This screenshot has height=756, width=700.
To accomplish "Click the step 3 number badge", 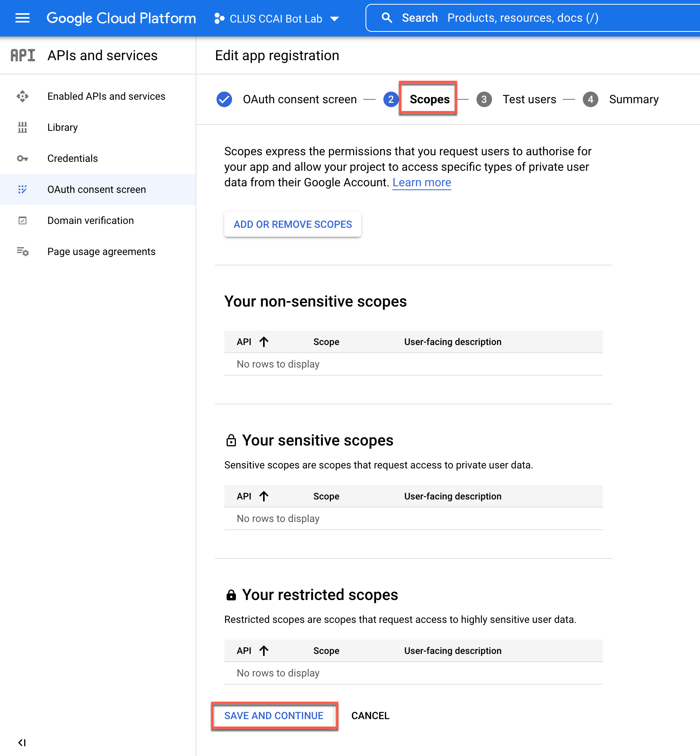I will 484,99.
